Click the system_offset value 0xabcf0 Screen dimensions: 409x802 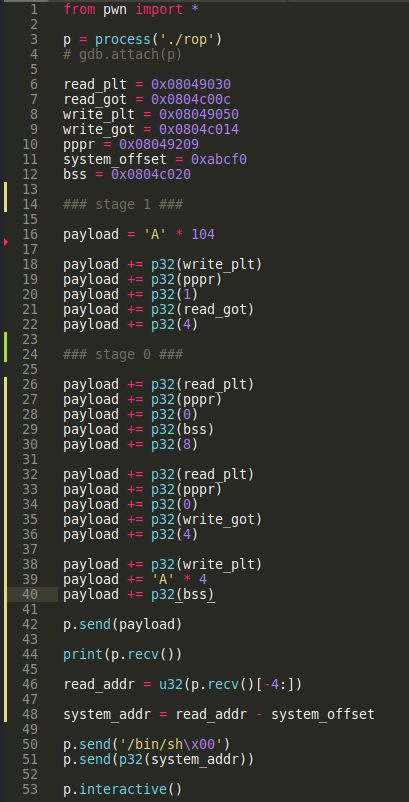(x=219, y=159)
